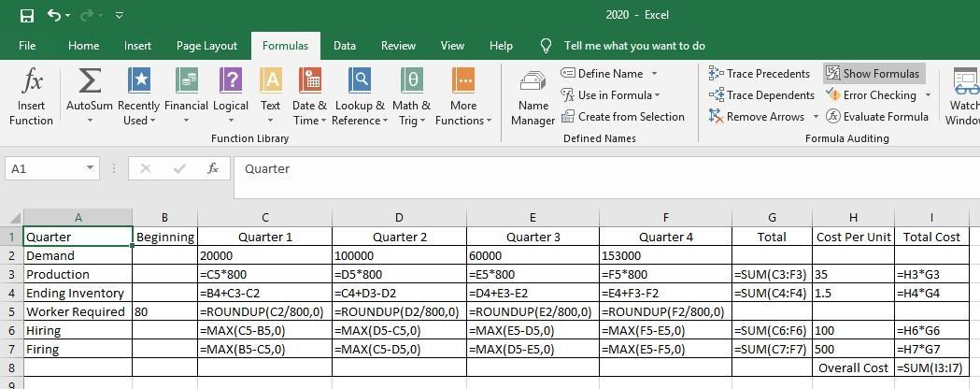980x389 pixels.
Task: Select cell with =C5*800
Action: [x=265, y=274]
